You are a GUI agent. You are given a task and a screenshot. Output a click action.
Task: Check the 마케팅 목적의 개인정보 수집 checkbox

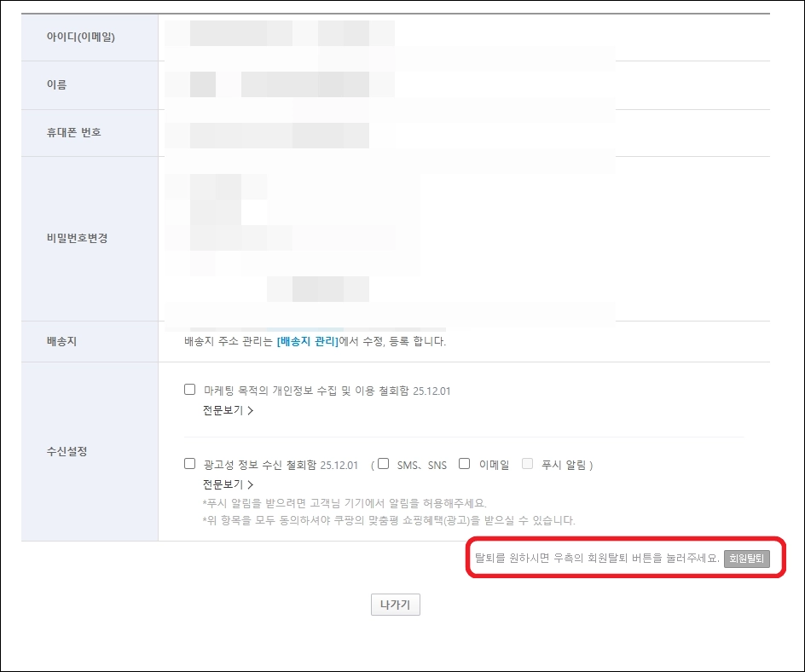189,391
